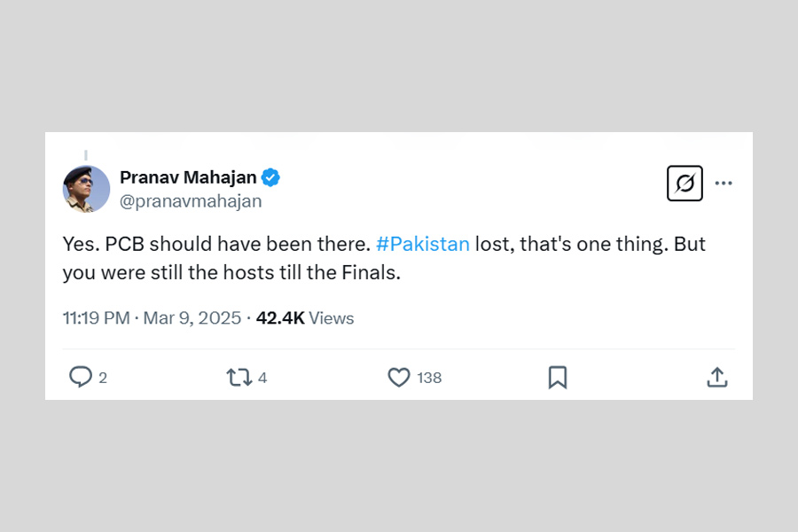
Task: Click the blue verified badge
Action: pos(270,177)
